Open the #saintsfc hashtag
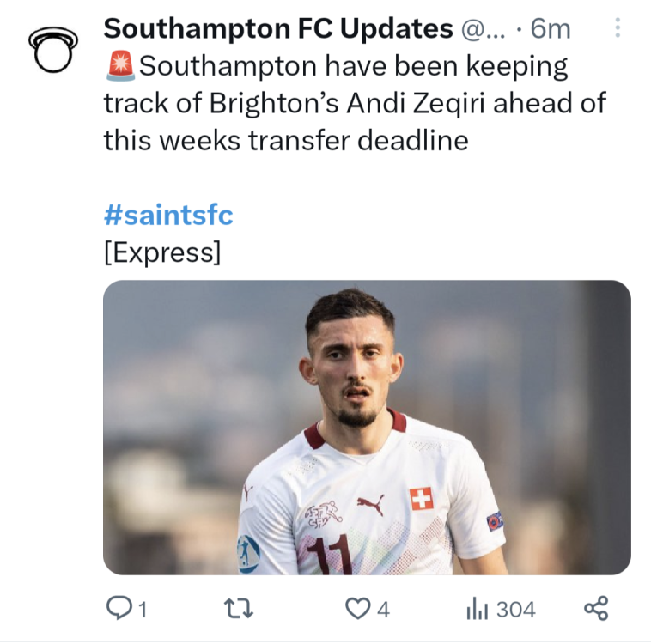Image resolution: width=651 pixels, height=644 pixels. click(x=167, y=215)
